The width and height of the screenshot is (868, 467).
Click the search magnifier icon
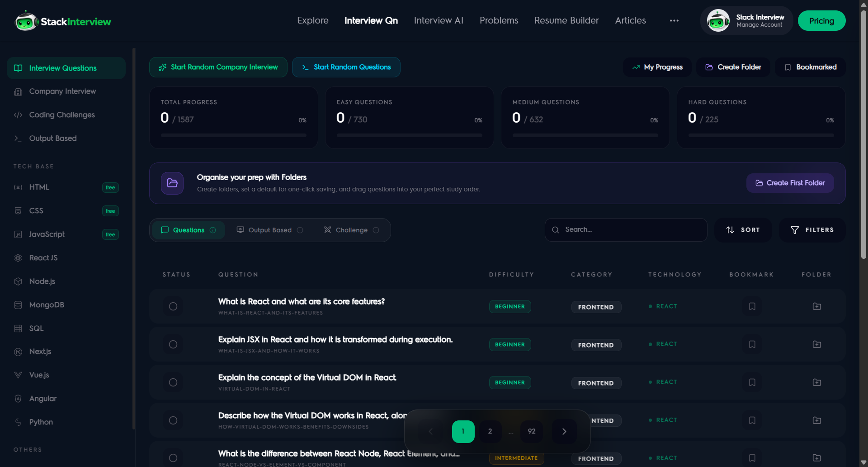556,230
